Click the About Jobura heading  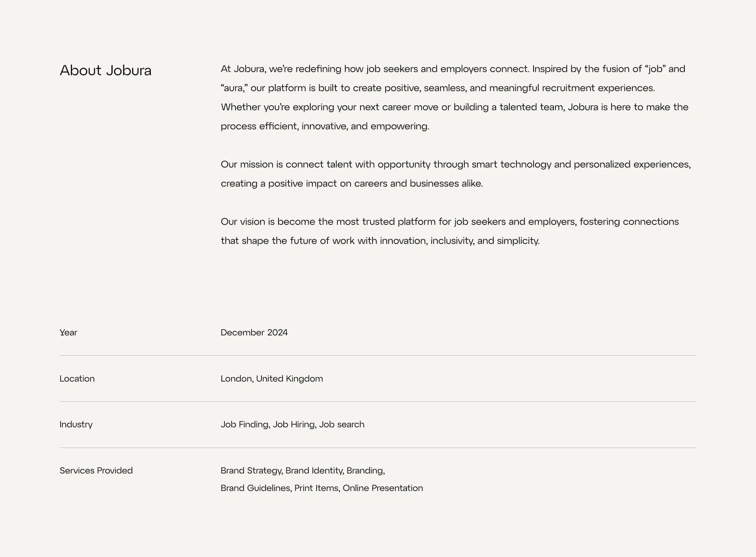[105, 70]
